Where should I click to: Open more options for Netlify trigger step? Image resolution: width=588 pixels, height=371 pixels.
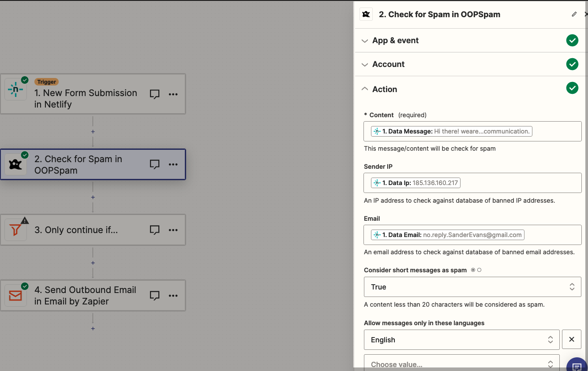(173, 94)
